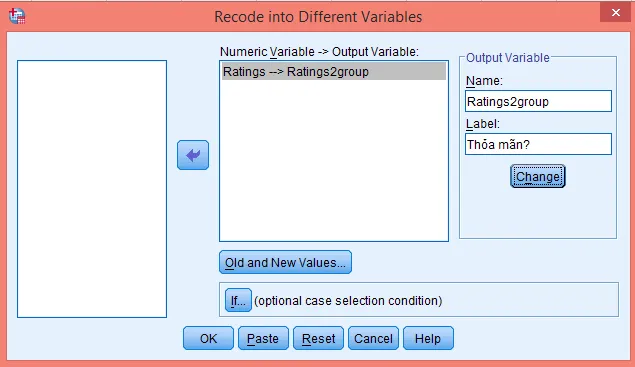The width and height of the screenshot is (635, 367).
Task: Select the Ratings --> Ratings2group entry
Action: [x=334, y=72]
